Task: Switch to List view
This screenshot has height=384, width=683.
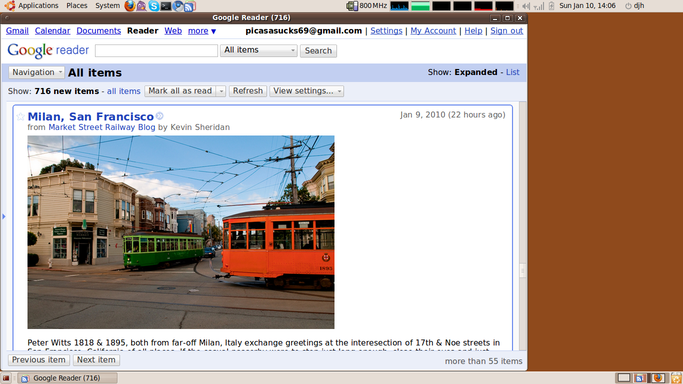Action: coord(513,72)
